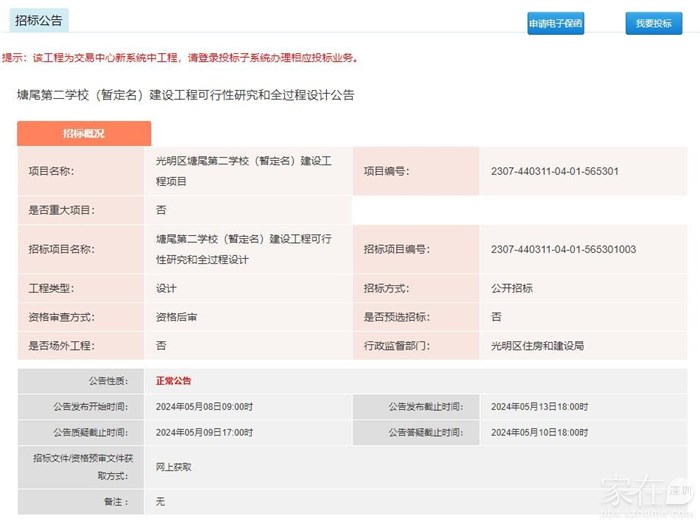Click the 申请电子保函 button
Screen dimensions: 700x521
(x=555, y=24)
